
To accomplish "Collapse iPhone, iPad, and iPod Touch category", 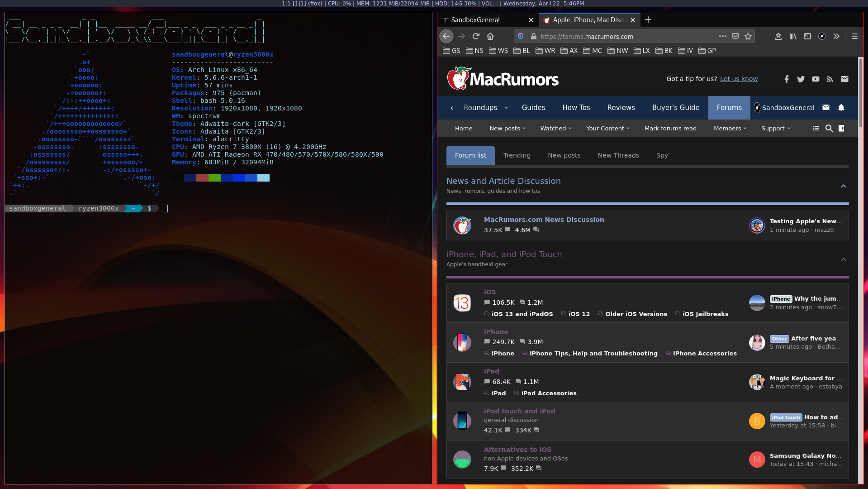I will click(x=843, y=259).
